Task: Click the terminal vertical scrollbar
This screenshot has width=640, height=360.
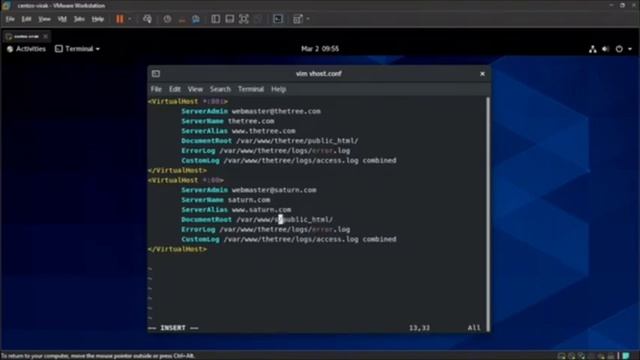Action: [488, 214]
